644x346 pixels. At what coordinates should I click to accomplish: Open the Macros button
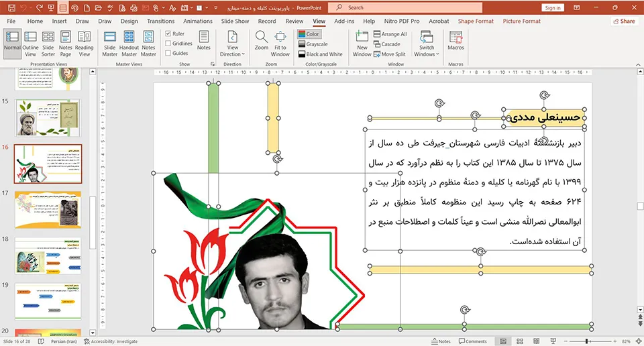click(455, 41)
